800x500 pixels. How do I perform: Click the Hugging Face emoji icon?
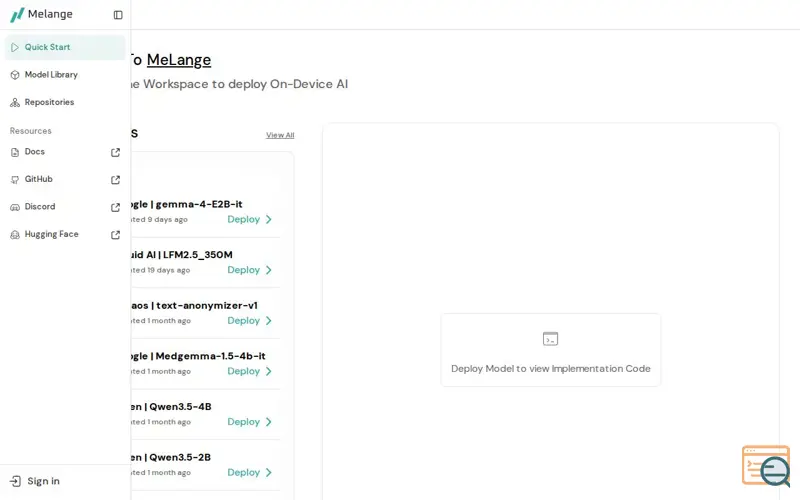15,235
